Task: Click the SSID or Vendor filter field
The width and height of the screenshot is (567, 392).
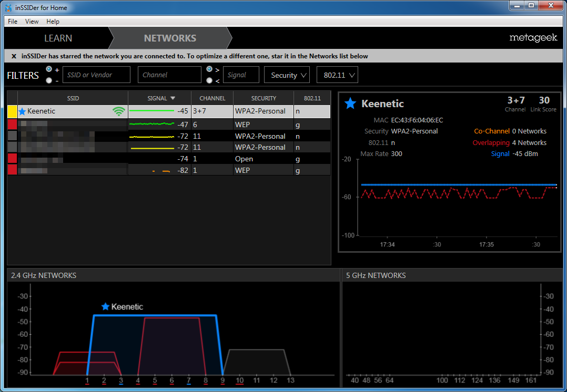Action: pyautogui.click(x=97, y=75)
